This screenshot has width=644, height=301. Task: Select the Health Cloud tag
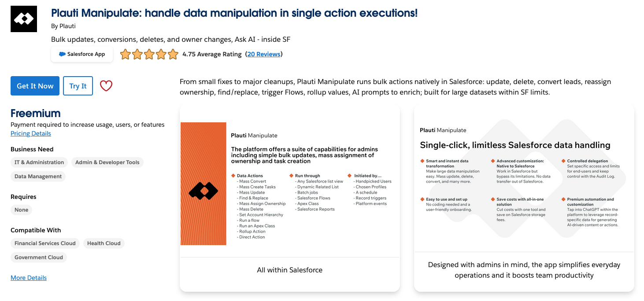click(104, 243)
